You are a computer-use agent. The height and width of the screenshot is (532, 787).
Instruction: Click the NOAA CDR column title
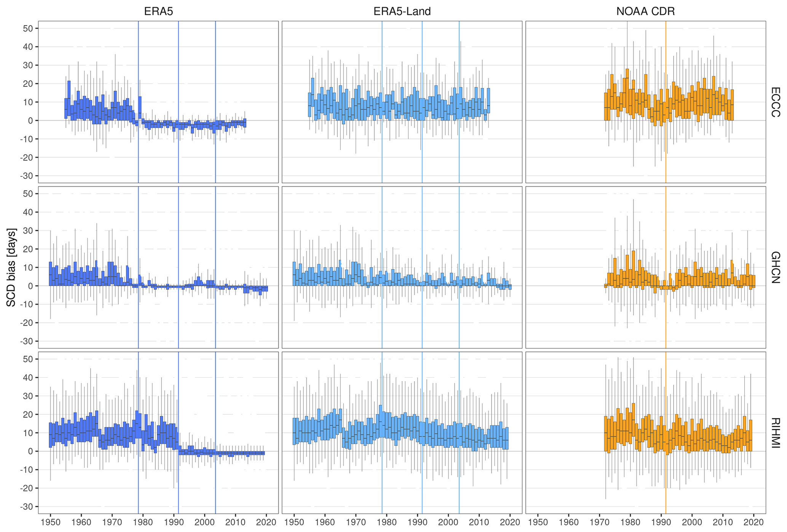(x=645, y=11)
